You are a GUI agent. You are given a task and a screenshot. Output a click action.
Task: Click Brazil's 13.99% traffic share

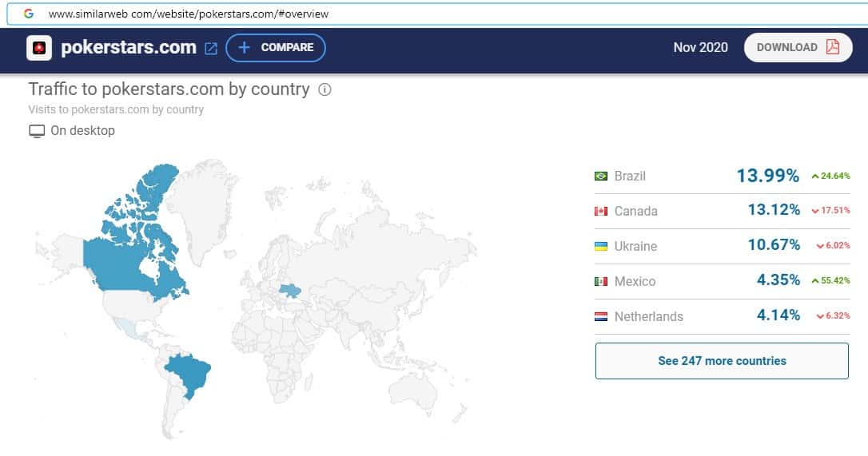pos(768,176)
